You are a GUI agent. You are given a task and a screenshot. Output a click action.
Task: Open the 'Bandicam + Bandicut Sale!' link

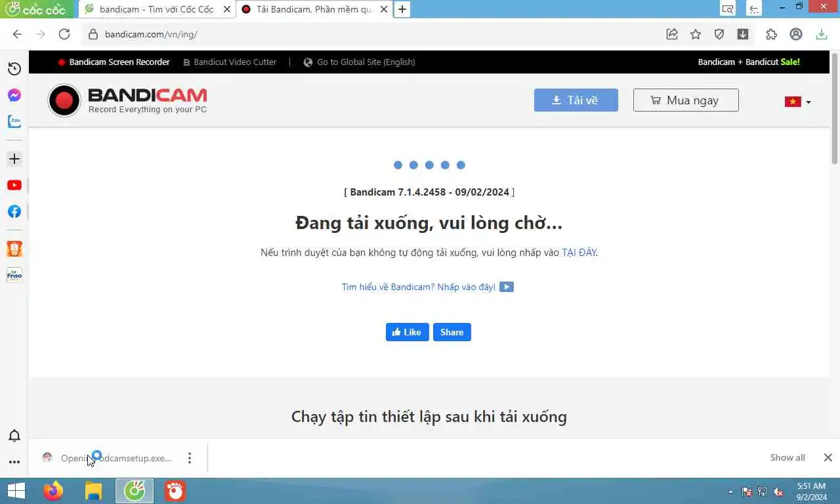coord(749,62)
